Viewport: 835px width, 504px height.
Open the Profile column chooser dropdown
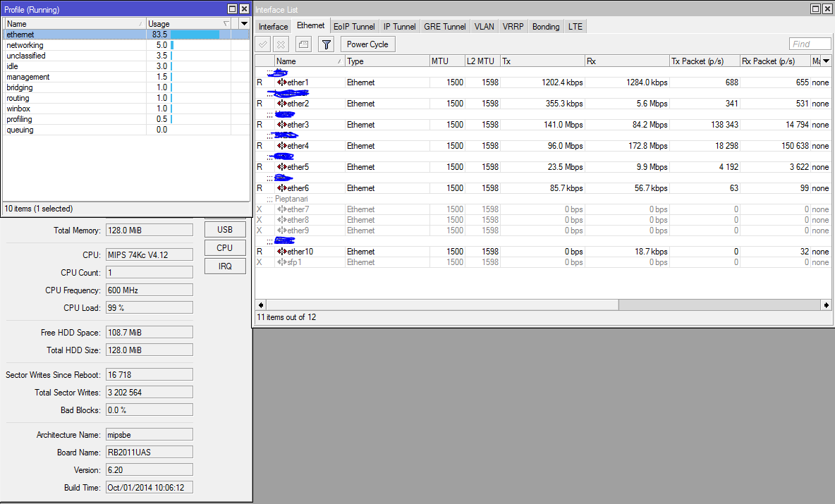click(244, 24)
